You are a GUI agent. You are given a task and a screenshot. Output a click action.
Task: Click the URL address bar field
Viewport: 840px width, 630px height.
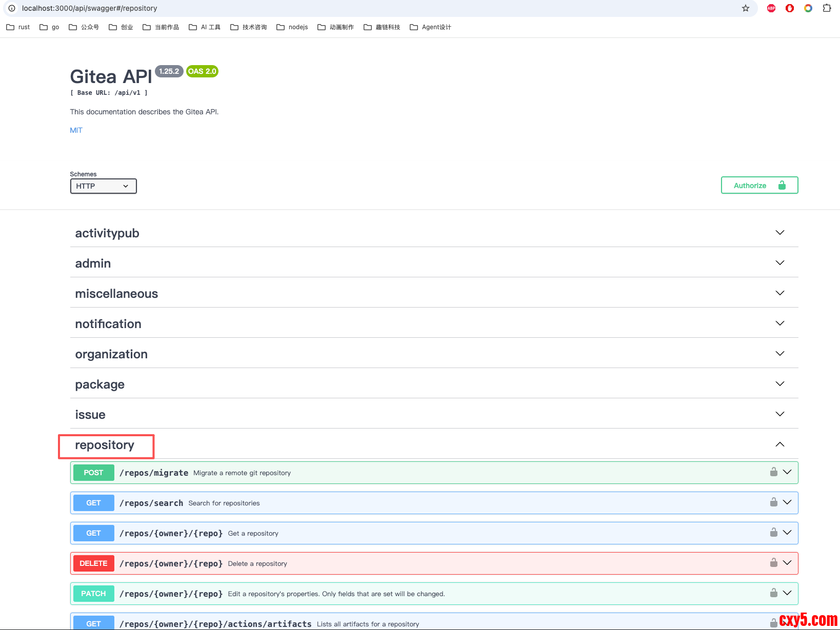tap(359, 8)
